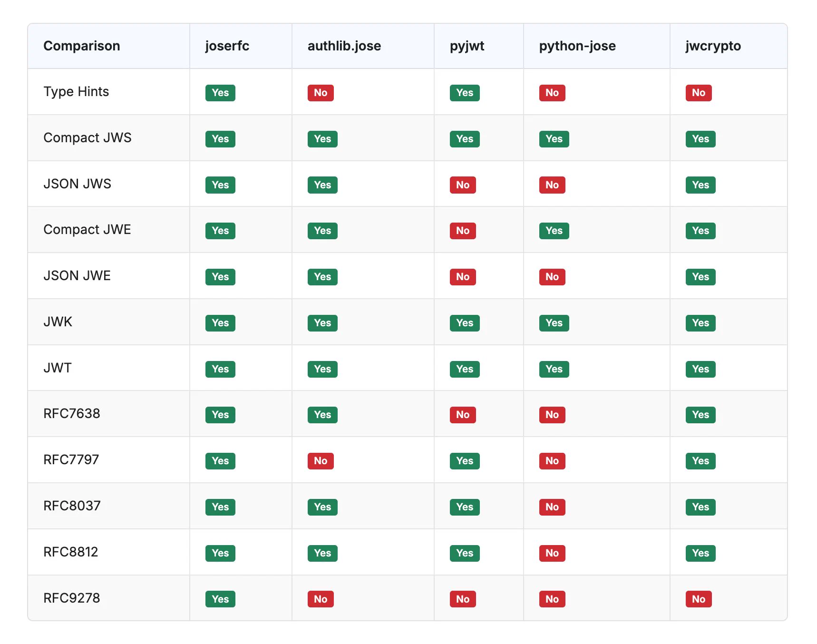The height and width of the screenshot is (644, 817).
Task: Click the python-jose column header
Action: [577, 46]
